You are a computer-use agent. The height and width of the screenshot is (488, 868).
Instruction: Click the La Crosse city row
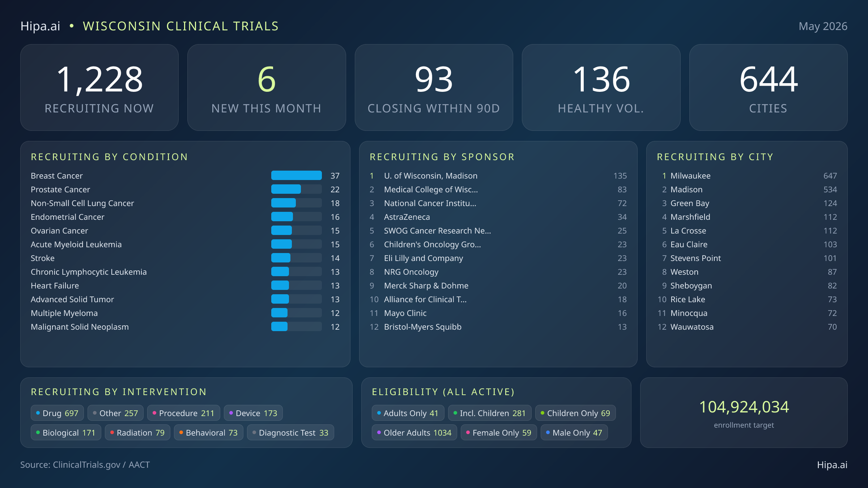click(x=747, y=231)
